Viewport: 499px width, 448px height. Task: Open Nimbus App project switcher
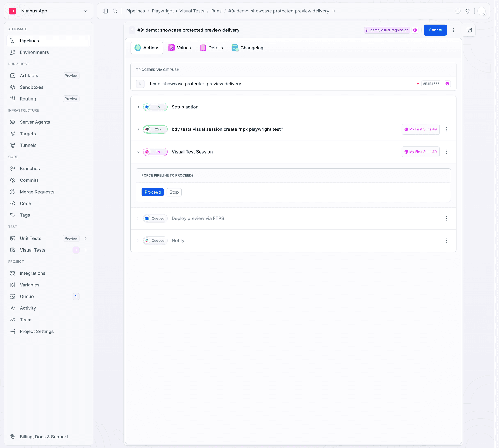point(49,11)
